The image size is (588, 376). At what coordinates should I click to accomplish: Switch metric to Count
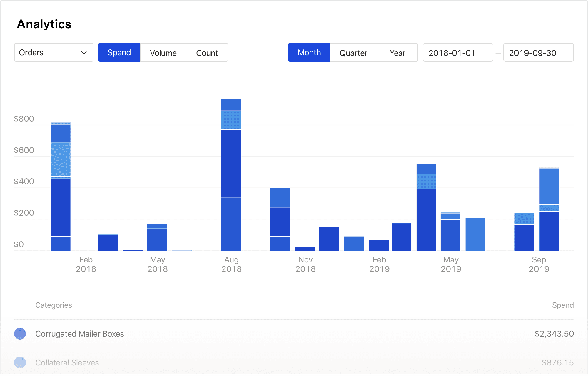click(x=207, y=53)
